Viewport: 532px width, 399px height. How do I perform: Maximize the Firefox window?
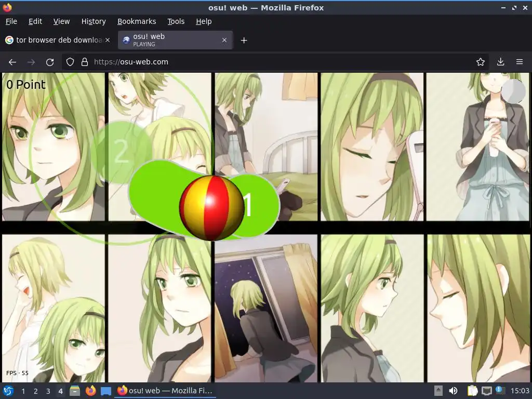pyautogui.click(x=514, y=7)
